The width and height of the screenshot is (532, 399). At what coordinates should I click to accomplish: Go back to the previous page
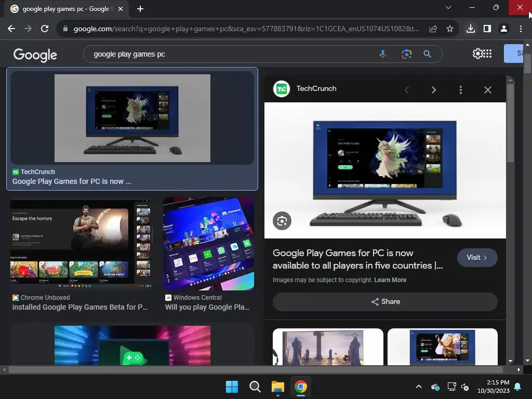tap(11, 29)
